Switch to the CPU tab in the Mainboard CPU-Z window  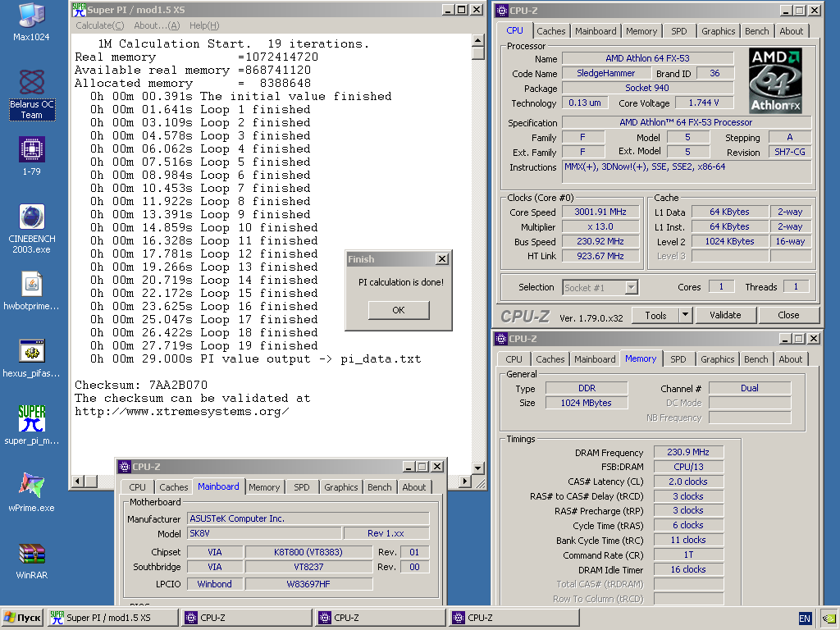(137, 487)
